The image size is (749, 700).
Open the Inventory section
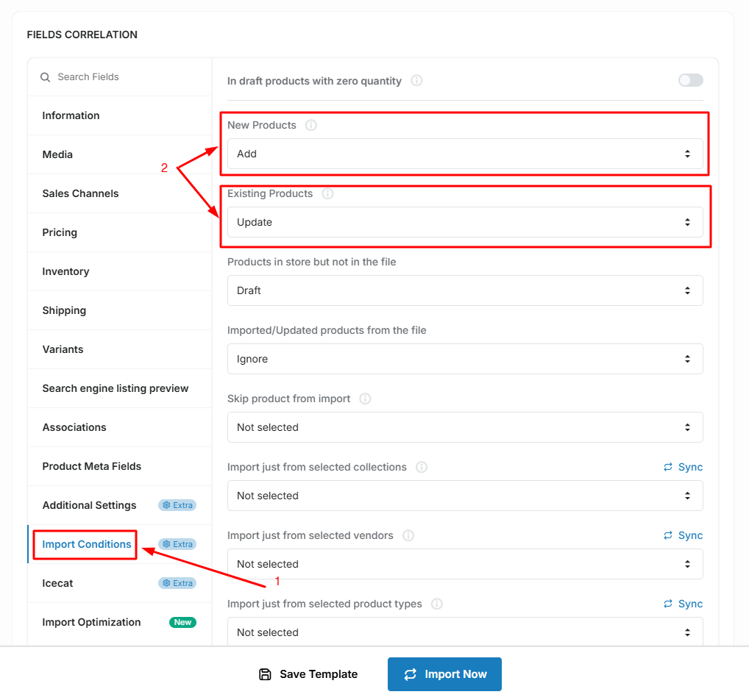[x=119, y=271]
